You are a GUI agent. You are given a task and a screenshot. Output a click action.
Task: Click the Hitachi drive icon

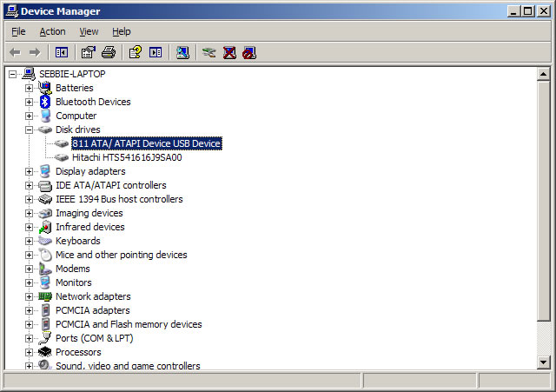[x=62, y=157]
